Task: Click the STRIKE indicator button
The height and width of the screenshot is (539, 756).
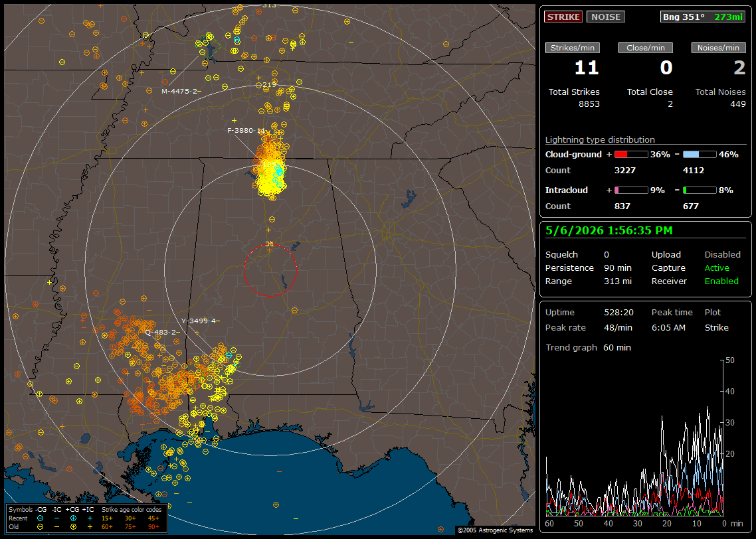Action: pyautogui.click(x=563, y=17)
